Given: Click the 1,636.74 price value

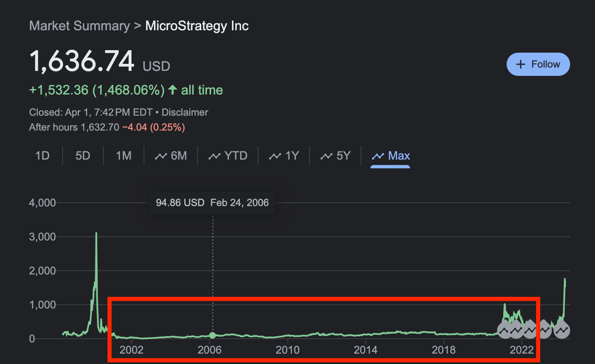Looking at the screenshot, I should (82, 61).
